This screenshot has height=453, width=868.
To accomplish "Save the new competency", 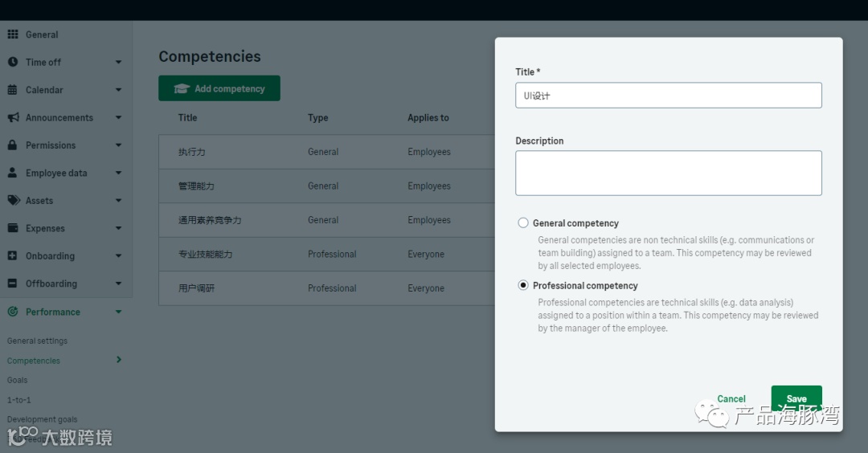I will pos(796,398).
